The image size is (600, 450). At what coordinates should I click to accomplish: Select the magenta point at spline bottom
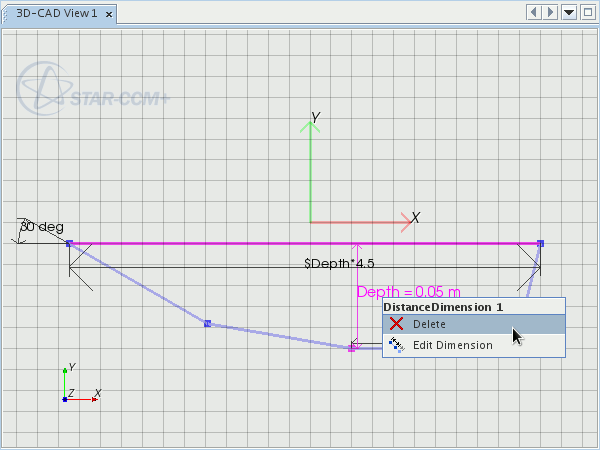coord(351,348)
